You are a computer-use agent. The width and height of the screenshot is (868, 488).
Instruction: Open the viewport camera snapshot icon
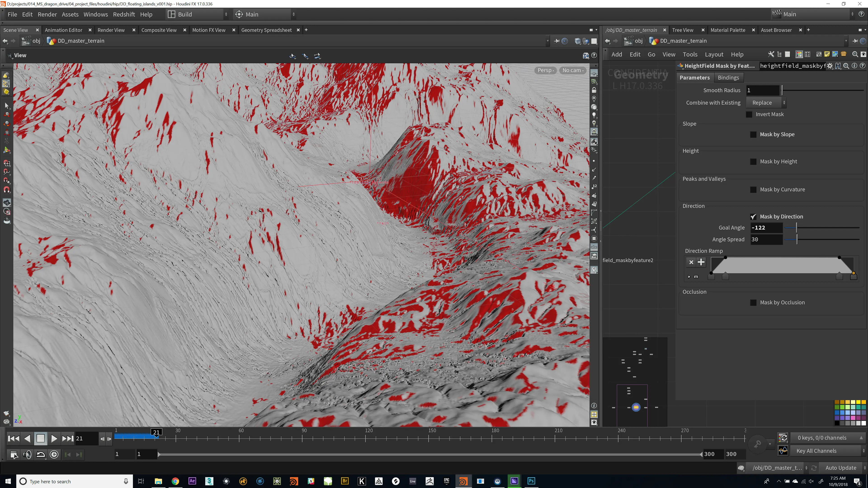[586, 56]
